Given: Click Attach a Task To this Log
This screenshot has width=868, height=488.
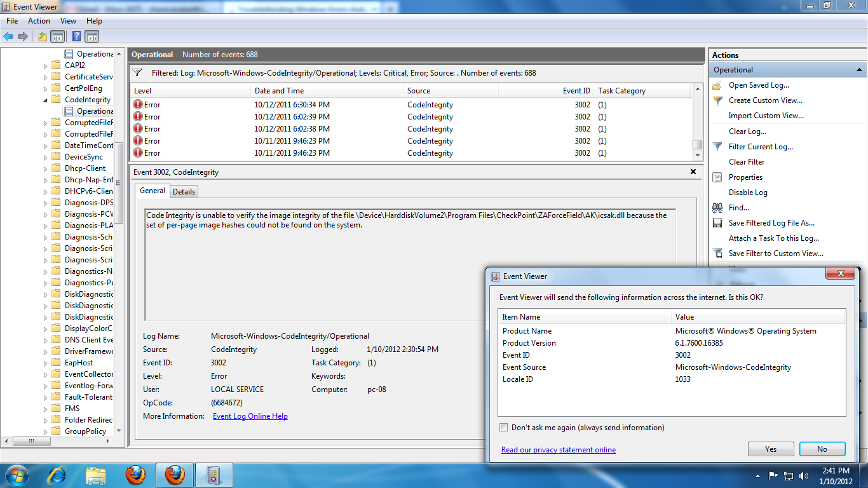Looking at the screenshot, I should pos(774,238).
